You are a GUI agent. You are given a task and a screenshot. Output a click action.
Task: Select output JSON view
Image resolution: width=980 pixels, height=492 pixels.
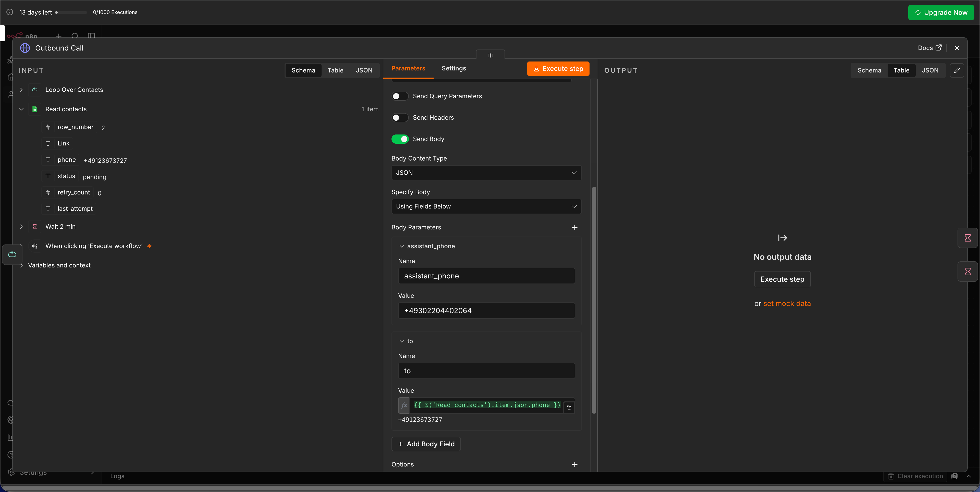(930, 70)
